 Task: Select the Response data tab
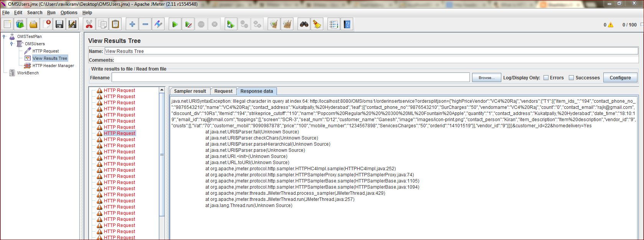(x=257, y=91)
